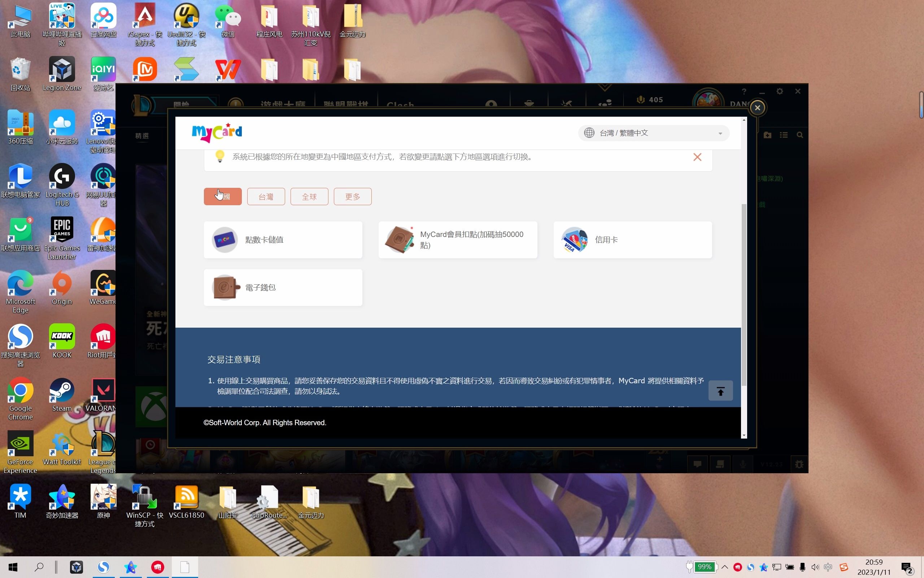Screen dimensions: 924x578
Task: Choose MyCard會員扣點 payment method
Action: (458, 240)
